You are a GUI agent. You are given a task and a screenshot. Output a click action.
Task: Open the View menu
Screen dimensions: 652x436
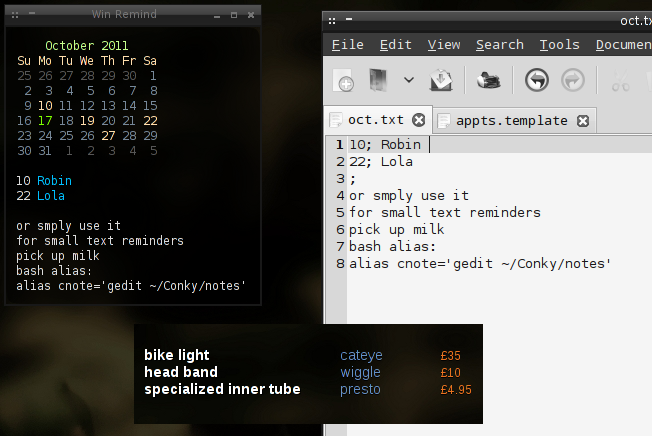pos(444,44)
